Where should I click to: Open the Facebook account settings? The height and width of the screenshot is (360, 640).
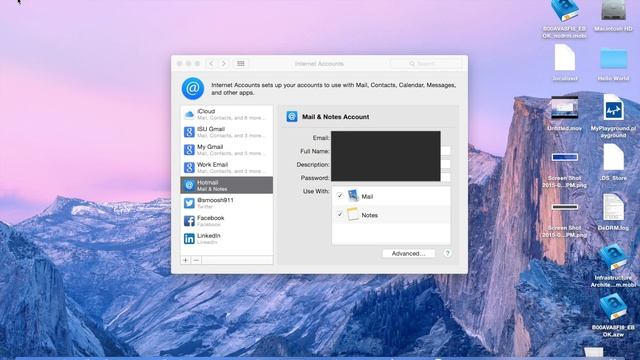(x=227, y=221)
